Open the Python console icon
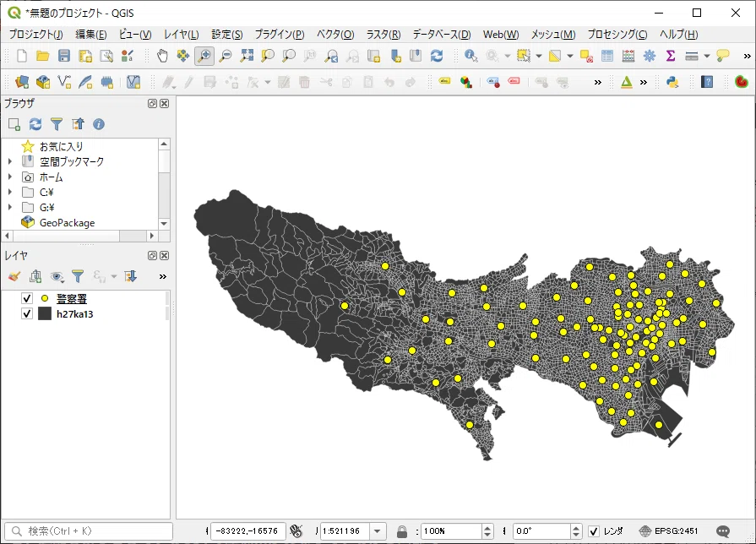Viewport: 756px width, 544px height. 672,82
